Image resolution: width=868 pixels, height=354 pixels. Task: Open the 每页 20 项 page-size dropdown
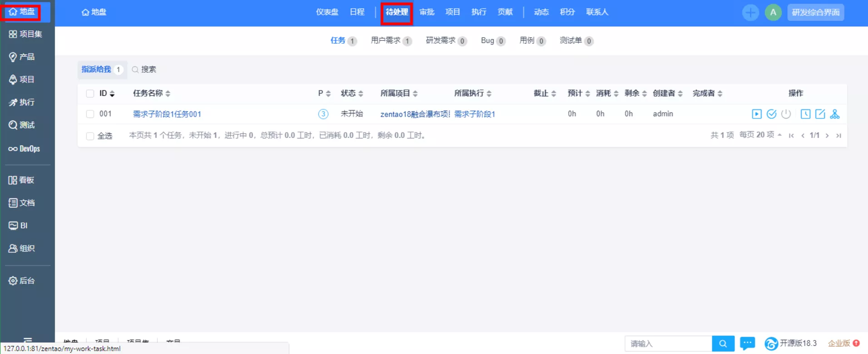pos(761,135)
